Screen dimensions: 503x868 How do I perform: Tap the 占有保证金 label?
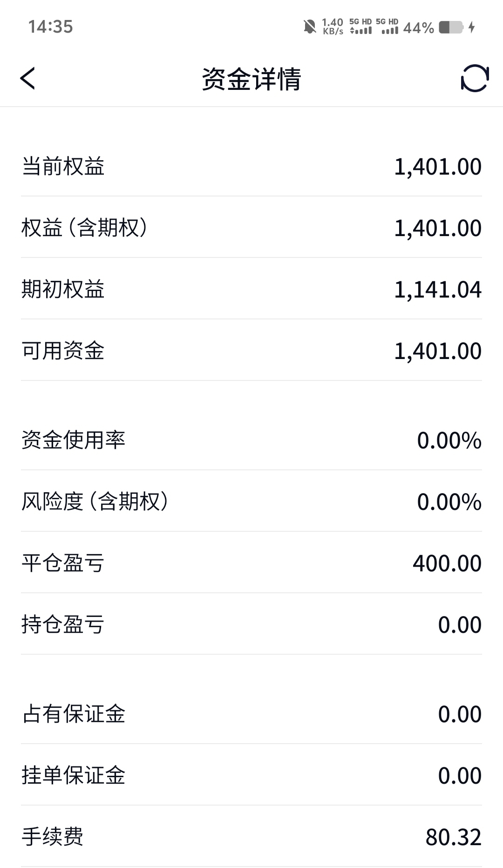(73, 713)
